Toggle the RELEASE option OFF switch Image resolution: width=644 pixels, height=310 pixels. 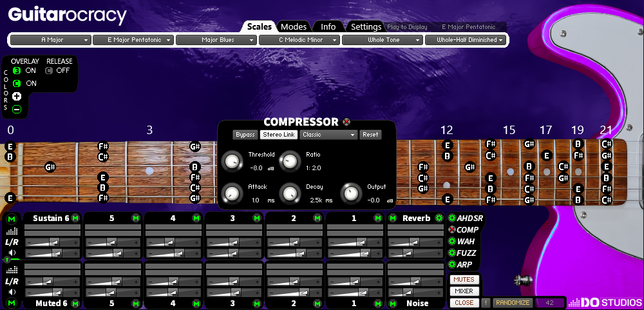pyautogui.click(x=49, y=71)
